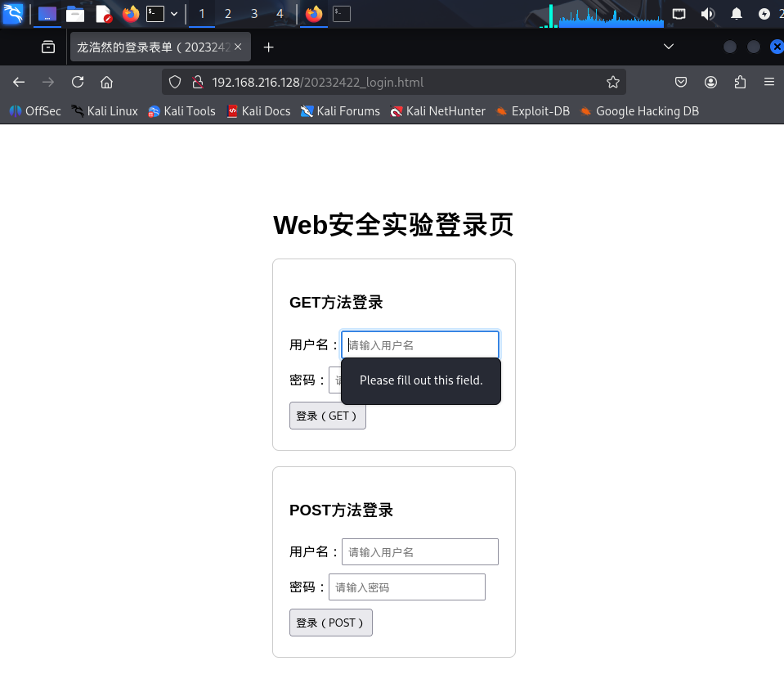View insecure connection lock icon info
784x697 pixels.
pos(198,82)
